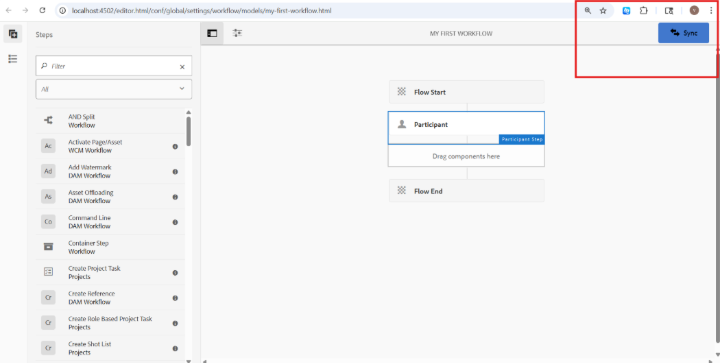
Task: Select Asset Offloading step
Action: point(110,196)
